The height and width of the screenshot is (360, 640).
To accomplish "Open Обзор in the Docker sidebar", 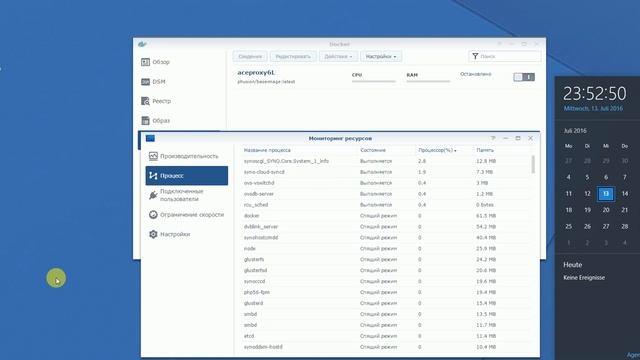I will pyautogui.click(x=155, y=62).
